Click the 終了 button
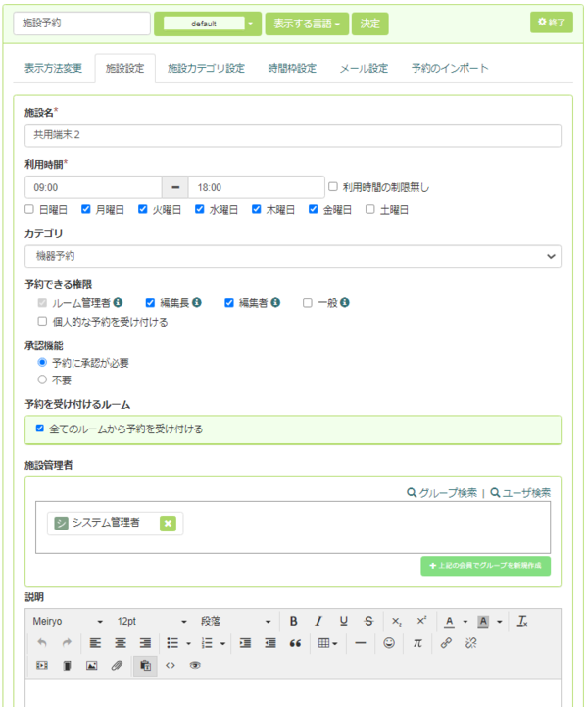Image resolution: width=588 pixels, height=707 pixels. 551,23
